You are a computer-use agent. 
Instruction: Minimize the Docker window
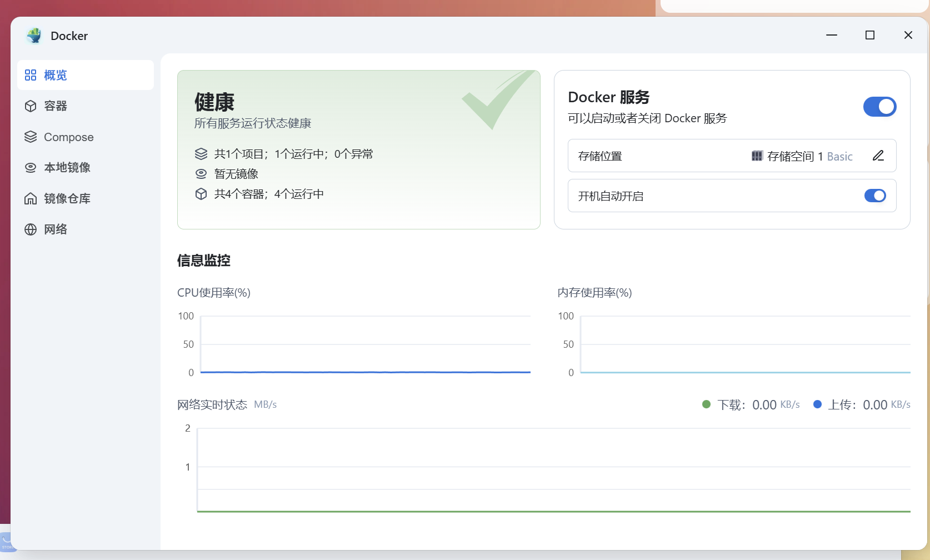click(832, 35)
